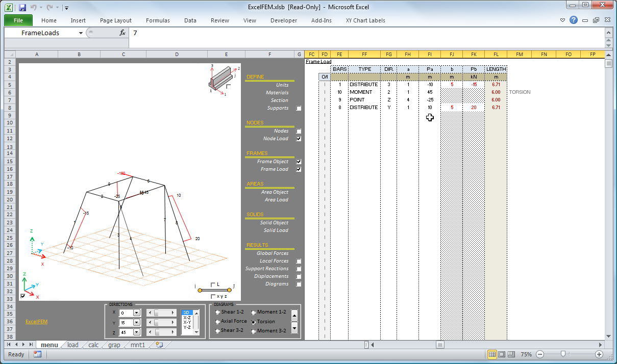This screenshot has width=617, height=364.
Task: Click the Global Forces results link
Action: click(273, 253)
